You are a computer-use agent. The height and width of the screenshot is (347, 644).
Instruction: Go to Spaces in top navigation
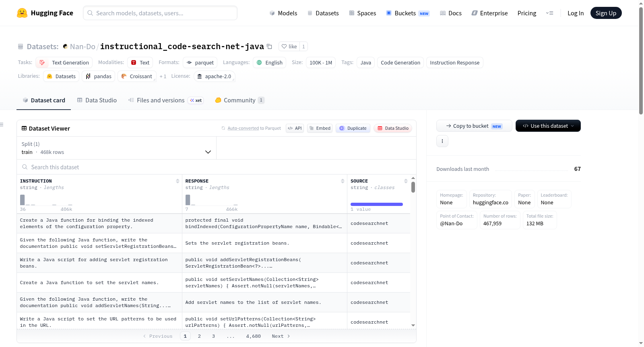(x=362, y=13)
